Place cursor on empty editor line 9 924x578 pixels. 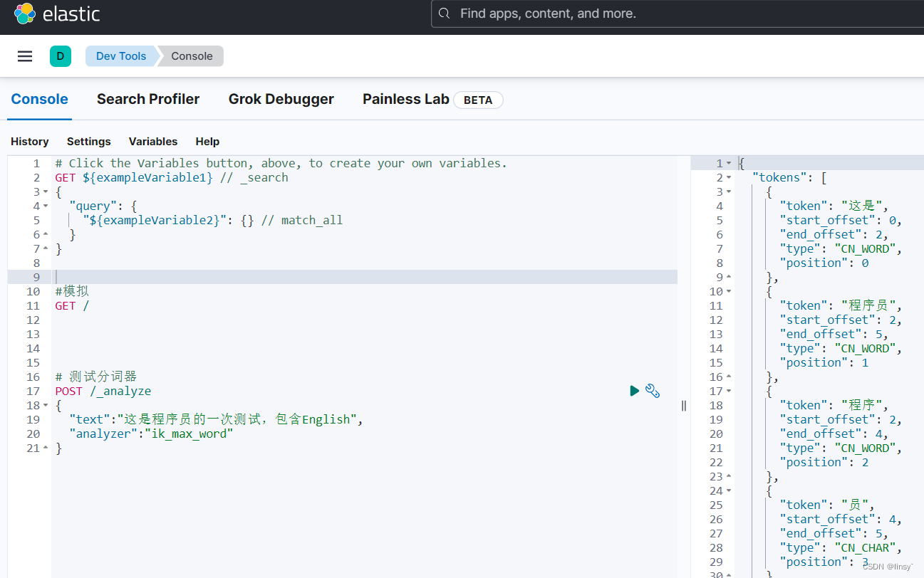[364, 277]
